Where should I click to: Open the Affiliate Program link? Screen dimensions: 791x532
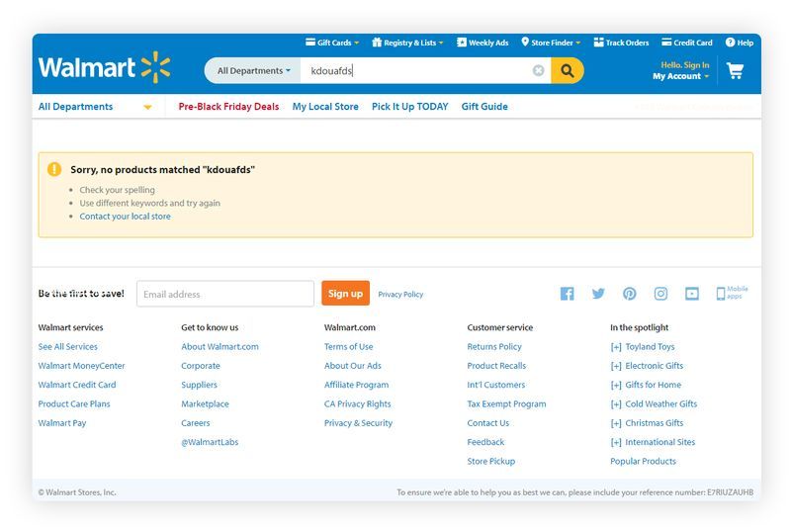[x=356, y=385]
